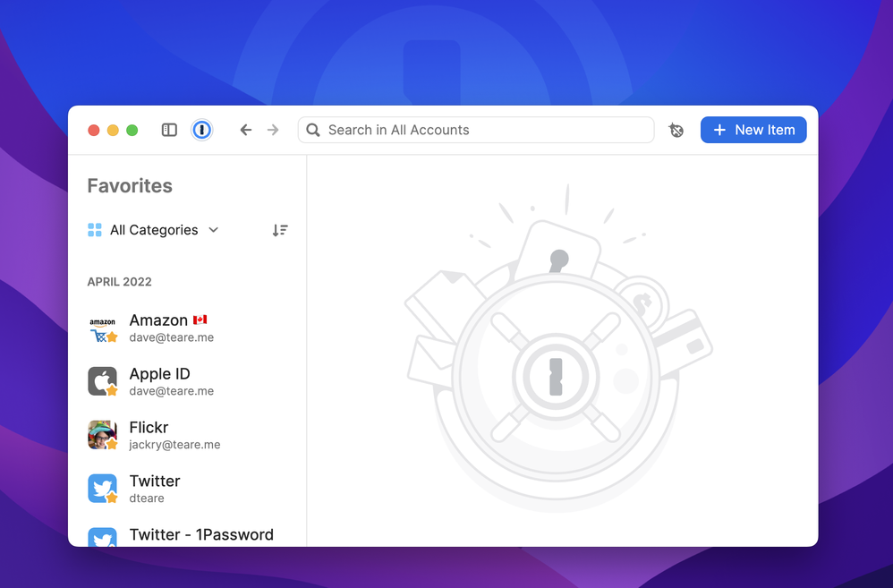
Task: Select the Amazon item text
Action: pyautogui.click(x=158, y=320)
